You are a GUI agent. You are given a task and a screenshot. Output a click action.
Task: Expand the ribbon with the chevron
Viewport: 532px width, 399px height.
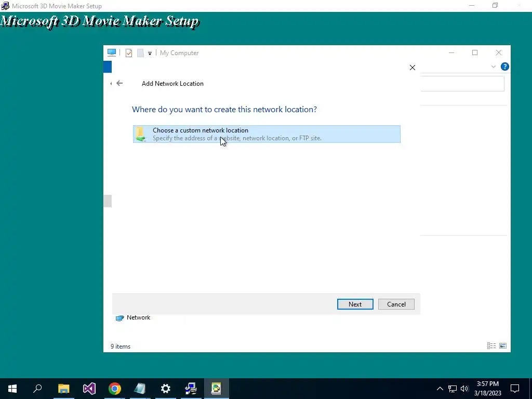[x=494, y=67]
